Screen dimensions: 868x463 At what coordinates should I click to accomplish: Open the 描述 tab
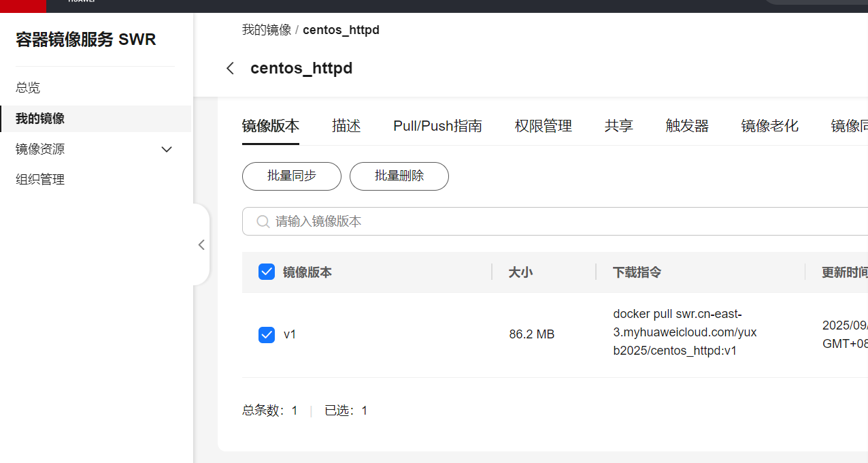tap(346, 126)
